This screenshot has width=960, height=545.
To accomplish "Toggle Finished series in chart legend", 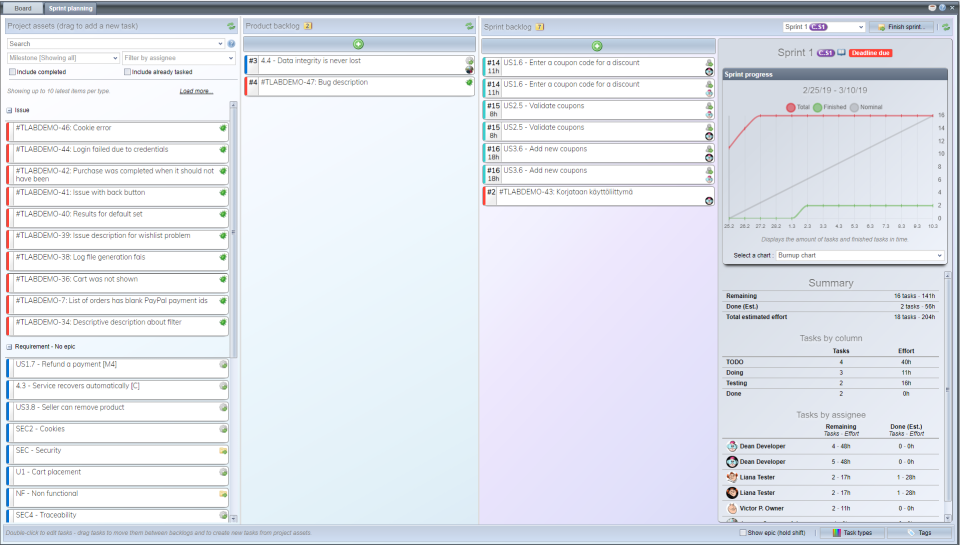I will click(x=830, y=107).
